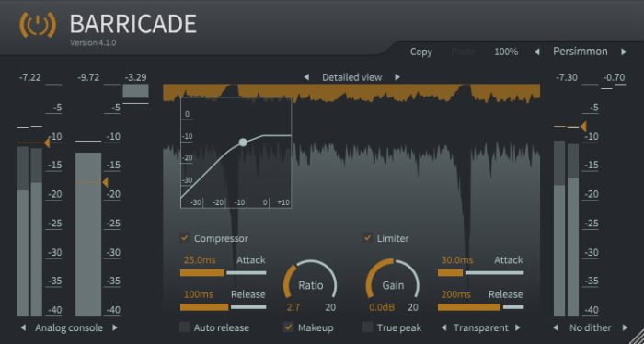Image resolution: width=644 pixels, height=344 pixels.
Task: Enable the Auto release checkbox
Action: [x=185, y=327]
